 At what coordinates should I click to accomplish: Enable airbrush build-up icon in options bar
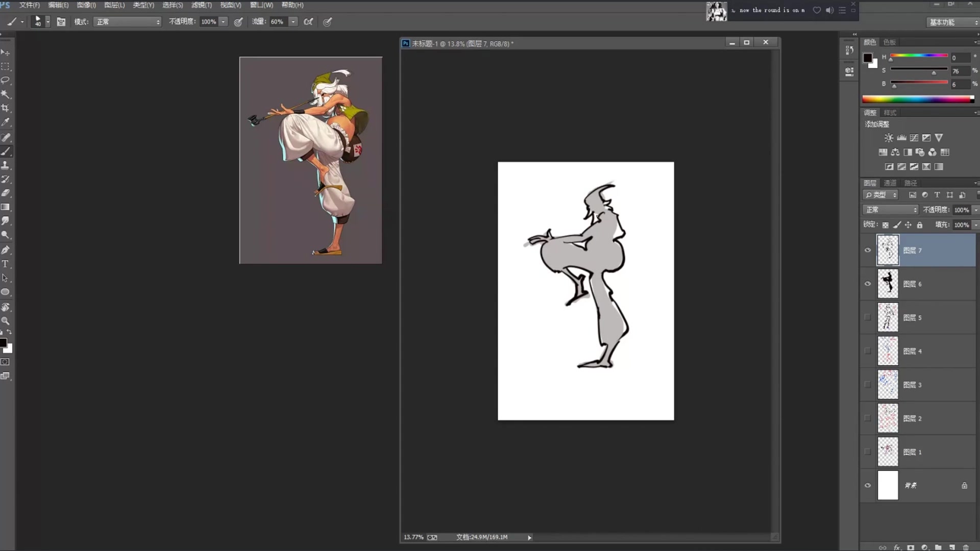coord(308,22)
